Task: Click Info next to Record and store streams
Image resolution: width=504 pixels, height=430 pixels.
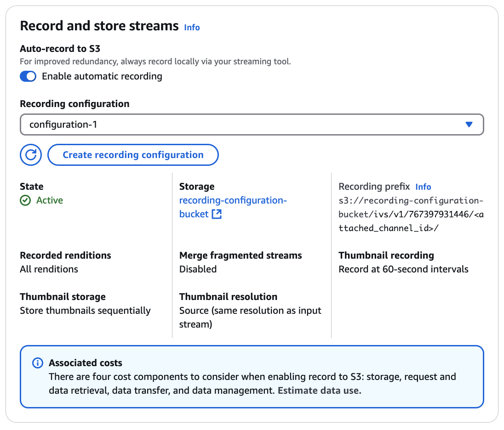Action: (x=192, y=28)
